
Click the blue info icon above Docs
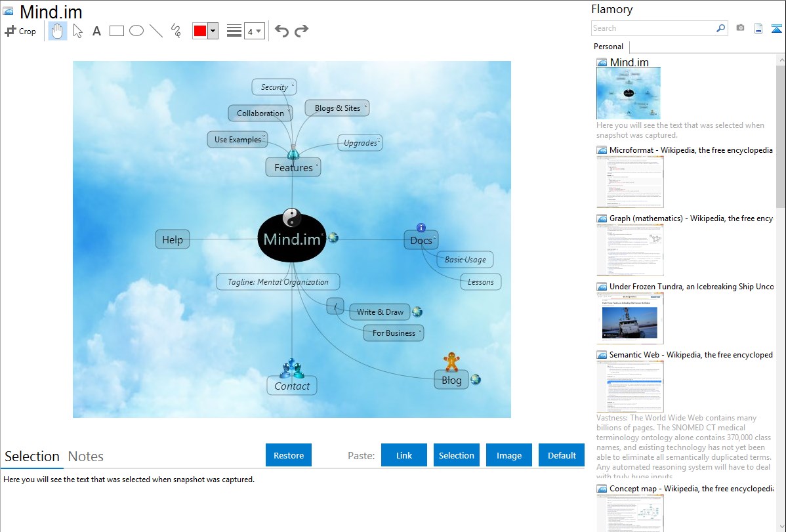pyautogui.click(x=421, y=228)
